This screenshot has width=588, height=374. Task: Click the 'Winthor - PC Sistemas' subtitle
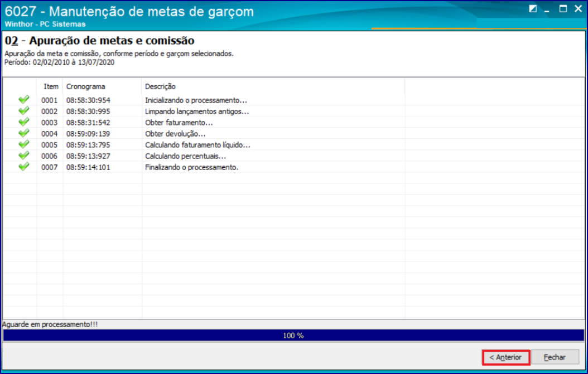pyautogui.click(x=45, y=24)
